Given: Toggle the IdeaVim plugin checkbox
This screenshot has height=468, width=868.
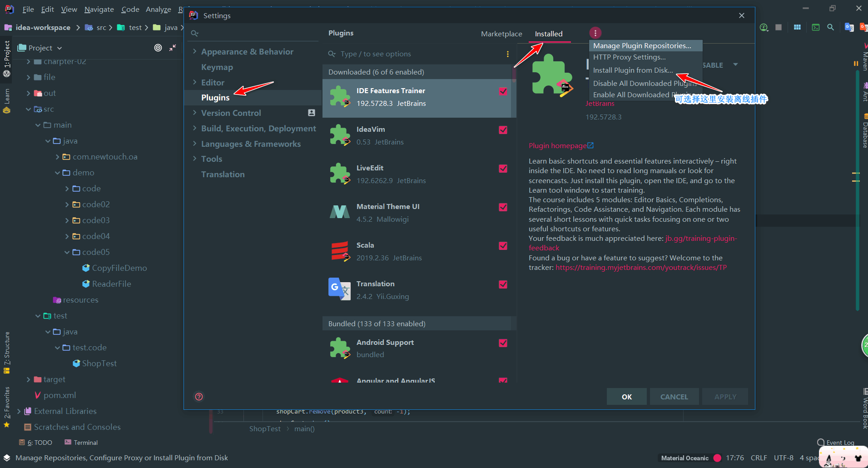Looking at the screenshot, I should (x=503, y=130).
